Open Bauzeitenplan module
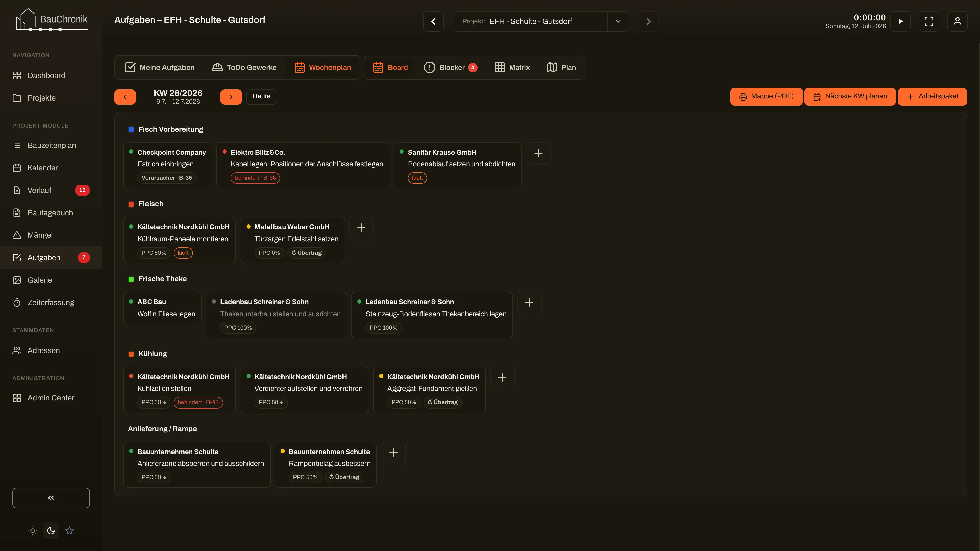 [51, 145]
